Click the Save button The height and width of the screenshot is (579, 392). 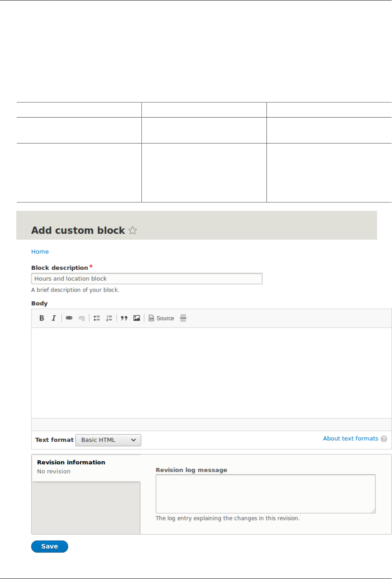click(49, 546)
